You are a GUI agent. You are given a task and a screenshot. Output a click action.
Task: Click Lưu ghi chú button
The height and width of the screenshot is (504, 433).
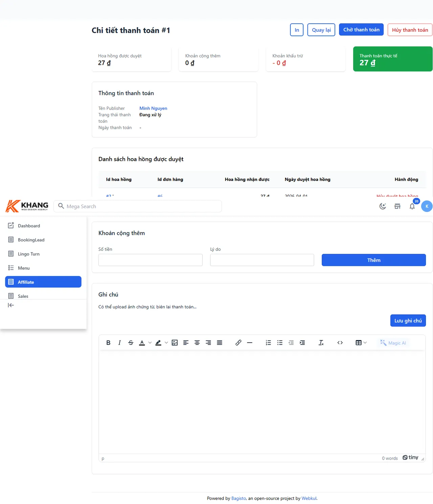[408, 320]
